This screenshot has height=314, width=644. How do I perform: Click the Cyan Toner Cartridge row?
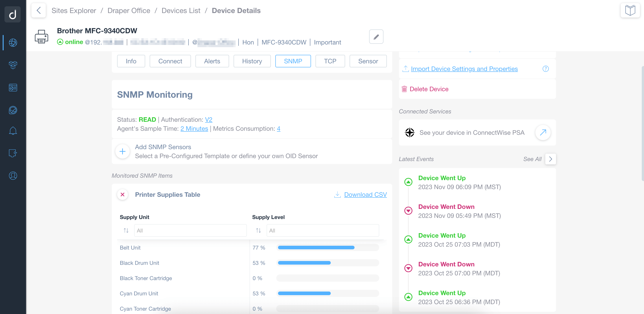click(x=250, y=308)
